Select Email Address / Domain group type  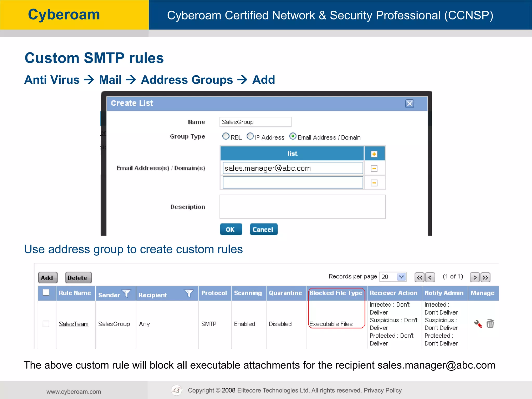tap(293, 136)
